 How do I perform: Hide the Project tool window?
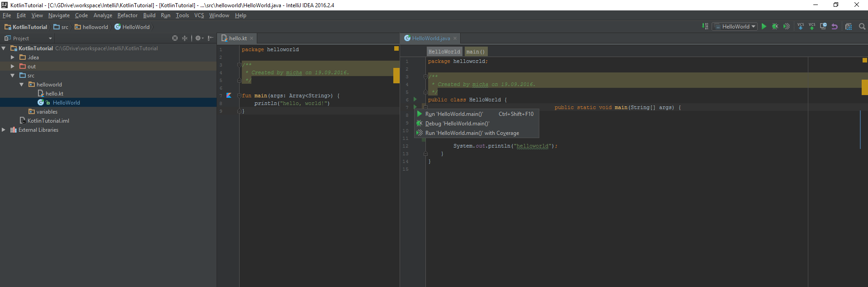tap(210, 38)
